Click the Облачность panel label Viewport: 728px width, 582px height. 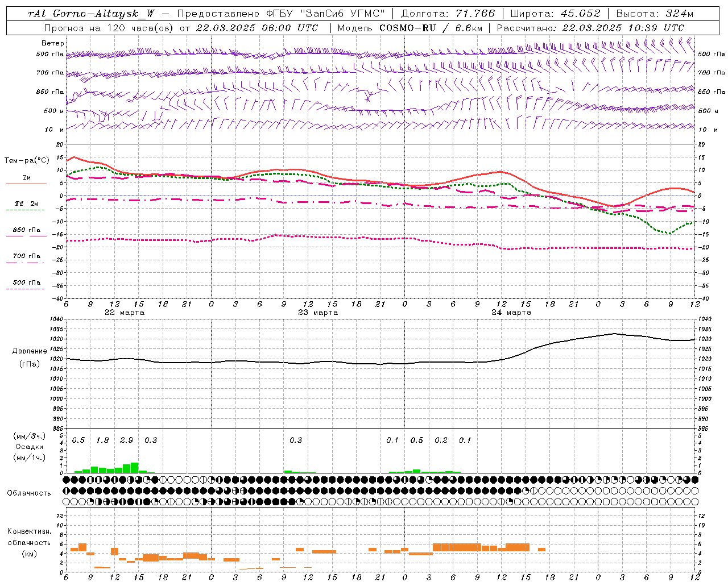pyautogui.click(x=29, y=493)
